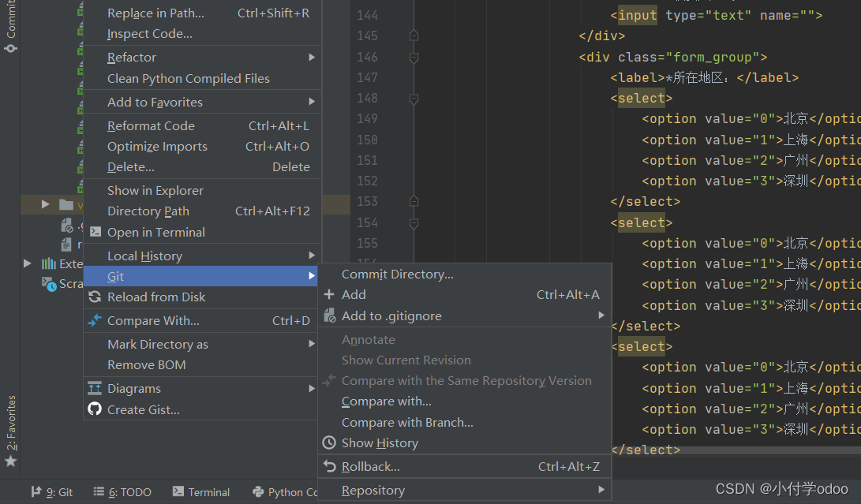Click the closing select tag on line 153

(646, 201)
